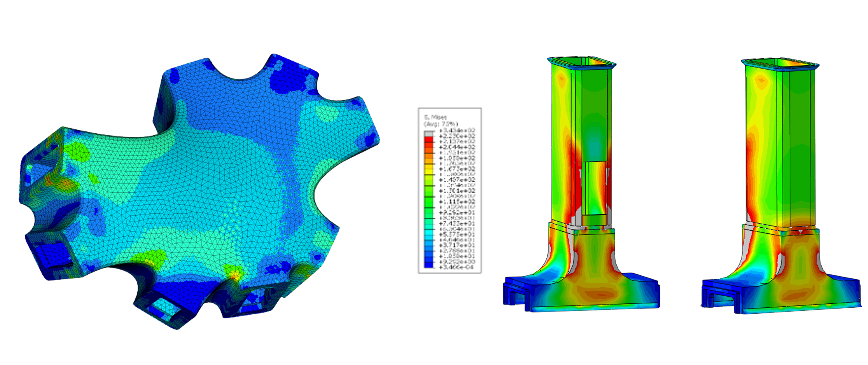Click the "(Avg: 75%)" legend subtitle

coord(441,124)
